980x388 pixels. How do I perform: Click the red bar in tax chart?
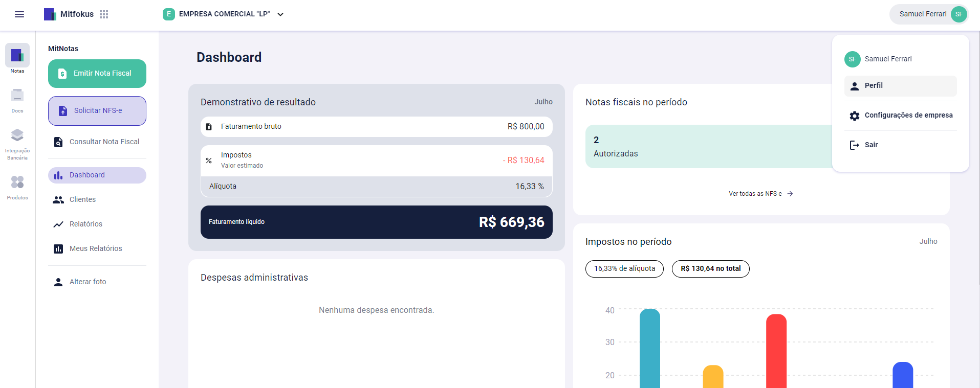point(776,351)
